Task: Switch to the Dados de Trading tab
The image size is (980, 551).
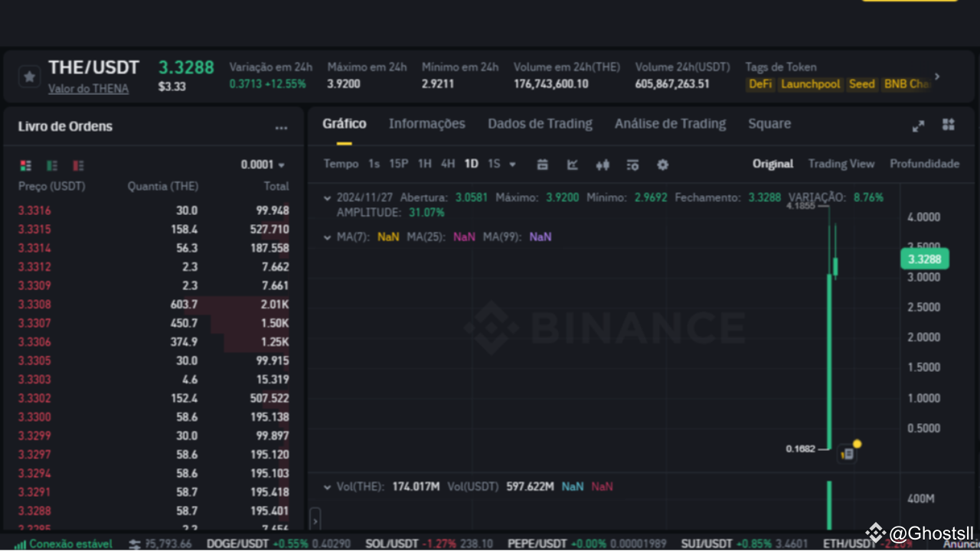Action: (x=540, y=123)
